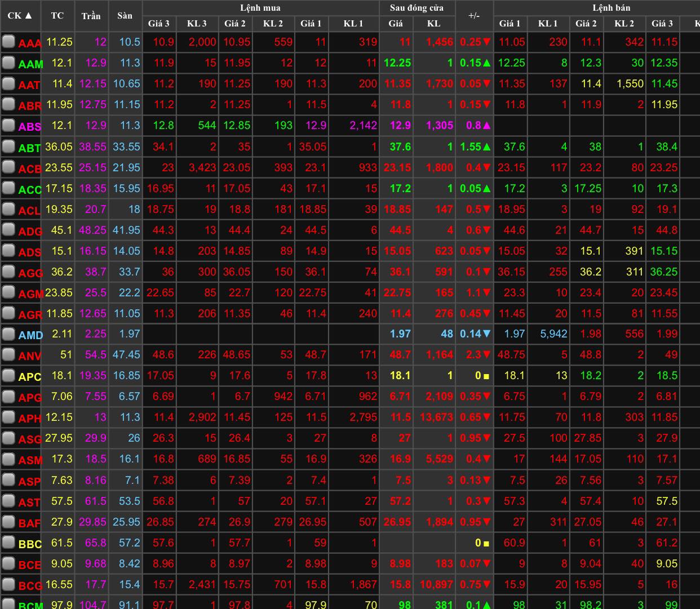The image size is (700, 609).
Task: Open stock symbol ANV
Action: (x=30, y=356)
